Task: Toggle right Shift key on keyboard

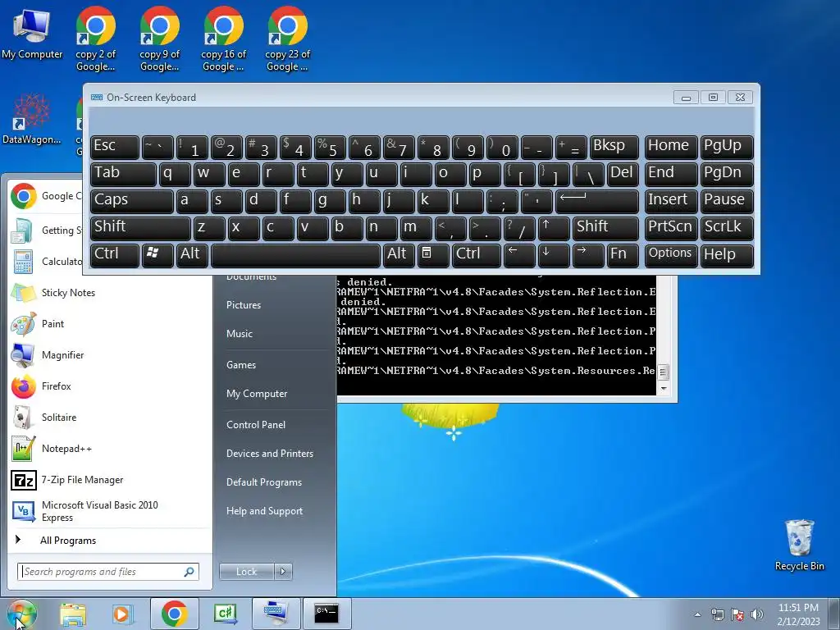Action: point(606,228)
